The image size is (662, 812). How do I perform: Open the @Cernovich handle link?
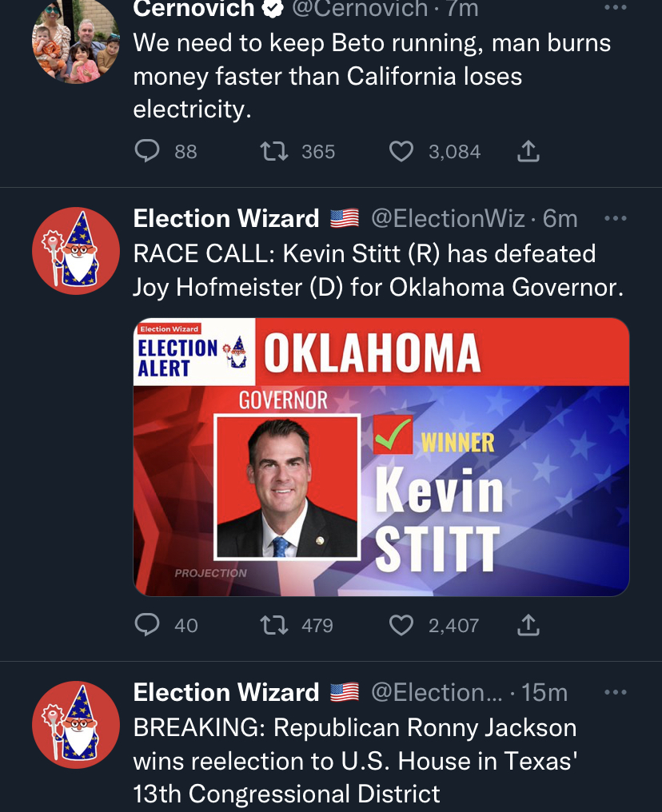pyautogui.click(x=360, y=8)
